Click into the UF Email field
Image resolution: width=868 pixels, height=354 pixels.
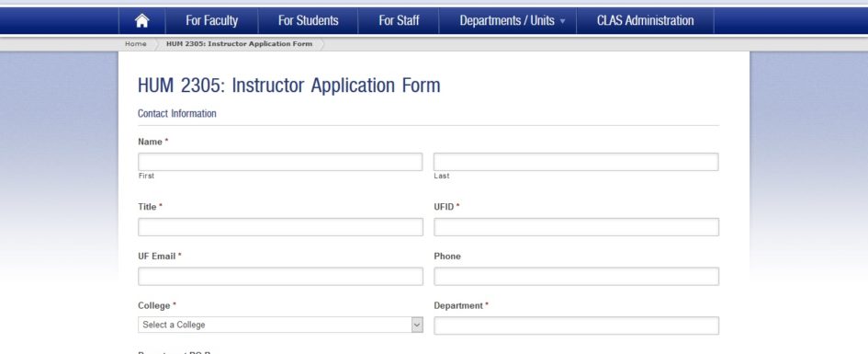(x=280, y=277)
